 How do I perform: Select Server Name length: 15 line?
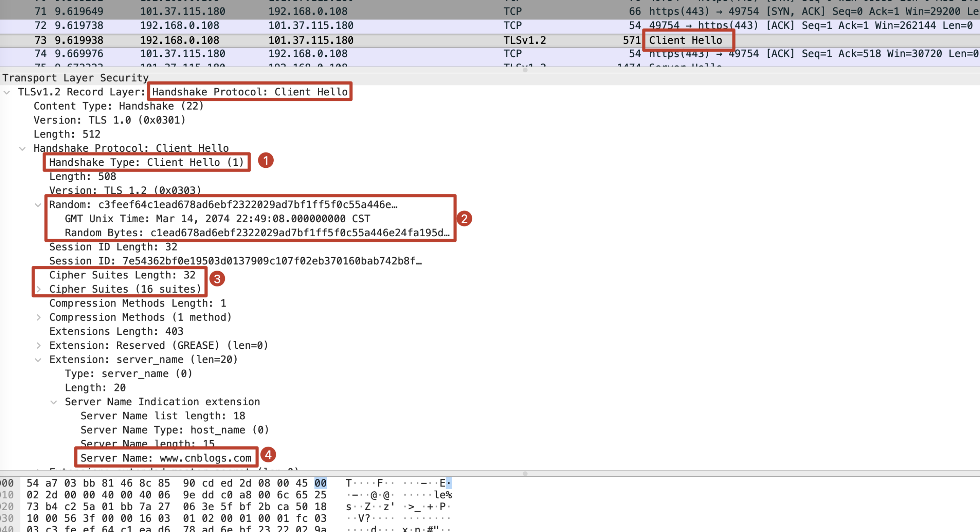[148, 444]
